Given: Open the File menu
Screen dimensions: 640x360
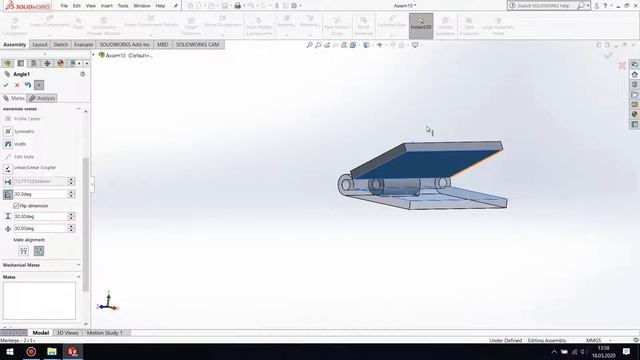Looking at the screenshot, I should point(64,6).
